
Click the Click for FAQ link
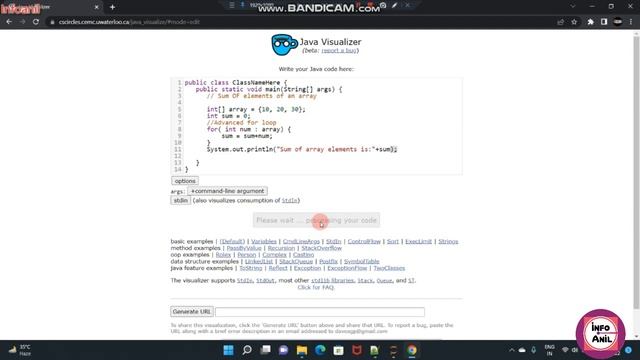(x=316, y=287)
